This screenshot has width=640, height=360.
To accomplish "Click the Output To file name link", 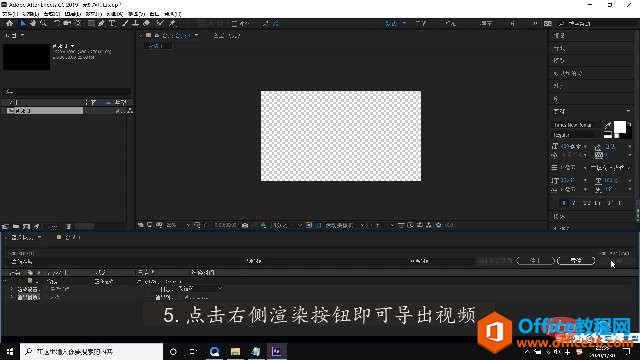I will pyautogui.click(x=197, y=298).
